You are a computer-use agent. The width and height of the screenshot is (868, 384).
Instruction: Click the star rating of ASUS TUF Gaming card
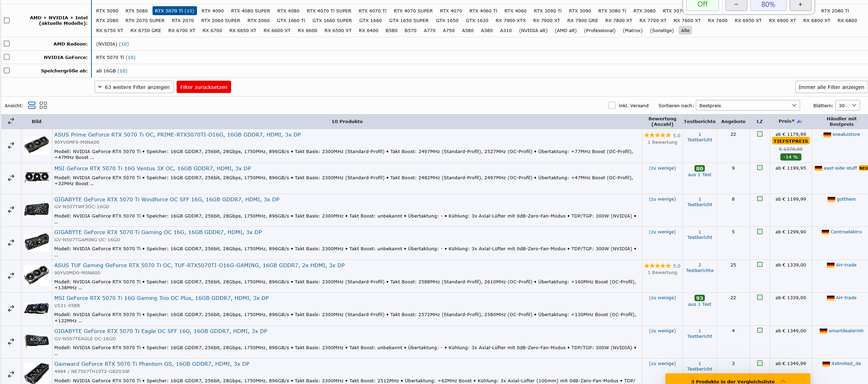tap(657, 266)
